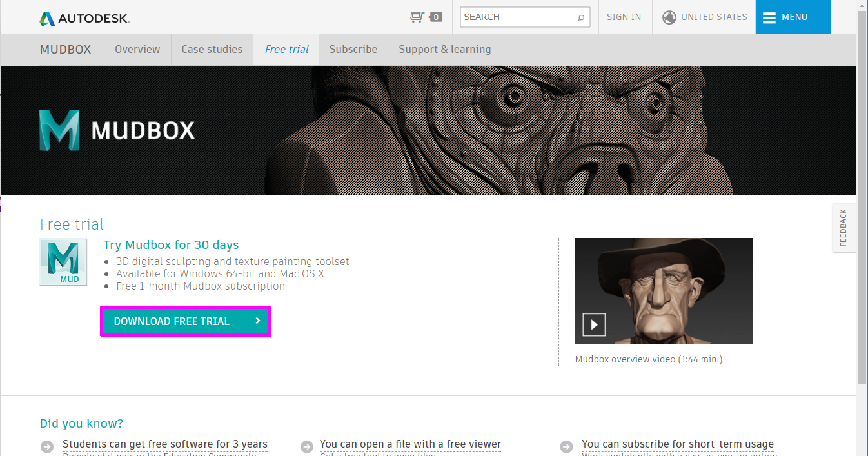Click the 'Try Mudbox for 30 days' heading
The image size is (868, 456).
(171, 245)
